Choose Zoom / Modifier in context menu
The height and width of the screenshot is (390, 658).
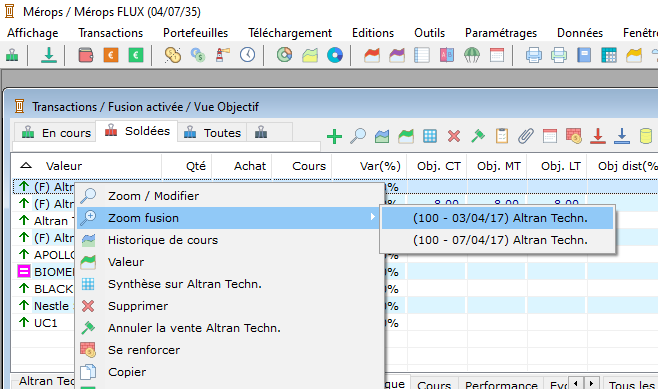pos(230,196)
